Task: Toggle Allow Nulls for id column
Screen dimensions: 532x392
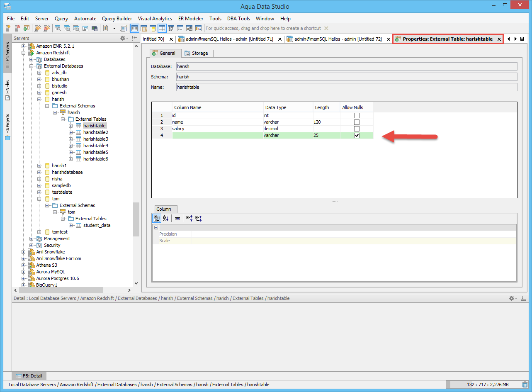Action: click(357, 115)
